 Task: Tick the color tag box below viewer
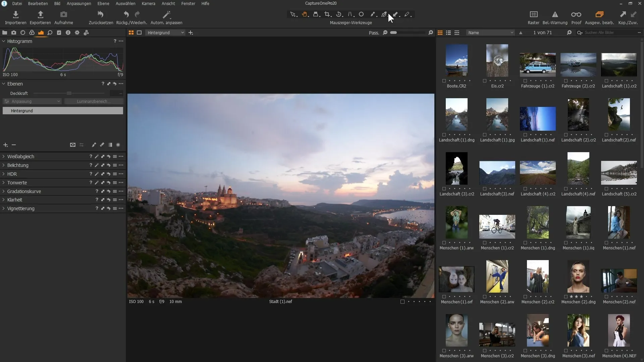tap(402, 302)
